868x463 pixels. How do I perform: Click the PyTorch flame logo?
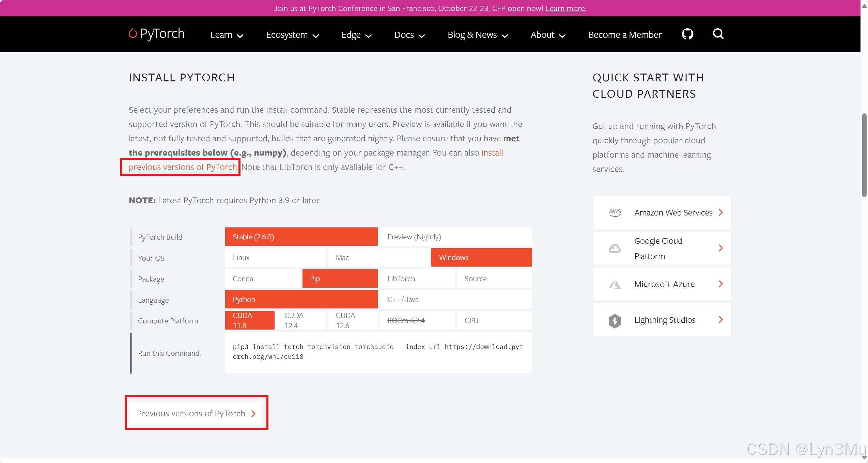pos(133,33)
